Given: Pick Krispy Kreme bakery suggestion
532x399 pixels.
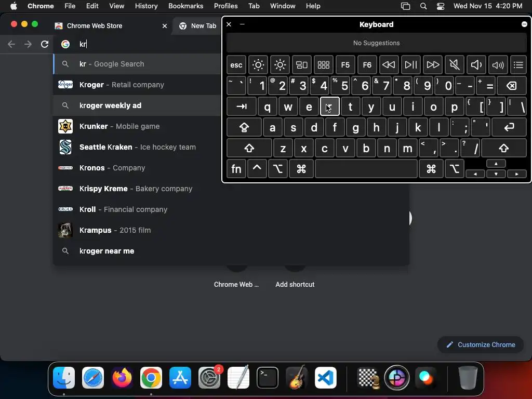Looking at the screenshot, I should click(x=231, y=189).
